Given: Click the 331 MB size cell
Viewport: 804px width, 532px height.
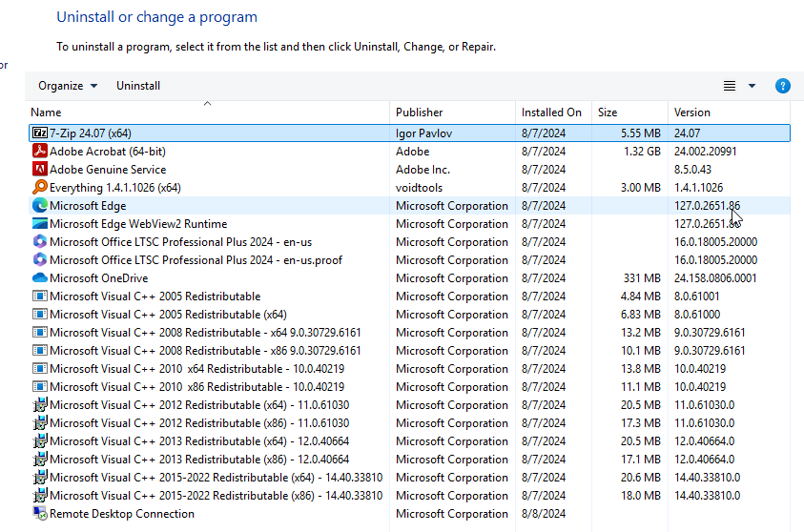Looking at the screenshot, I should [x=642, y=277].
